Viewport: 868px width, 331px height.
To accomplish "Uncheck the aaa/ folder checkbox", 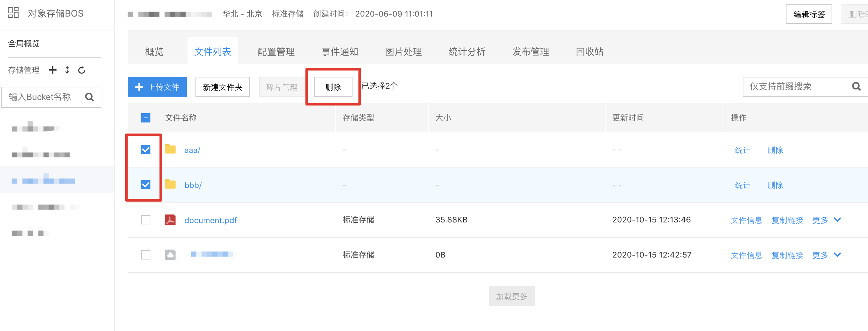I will tap(145, 150).
